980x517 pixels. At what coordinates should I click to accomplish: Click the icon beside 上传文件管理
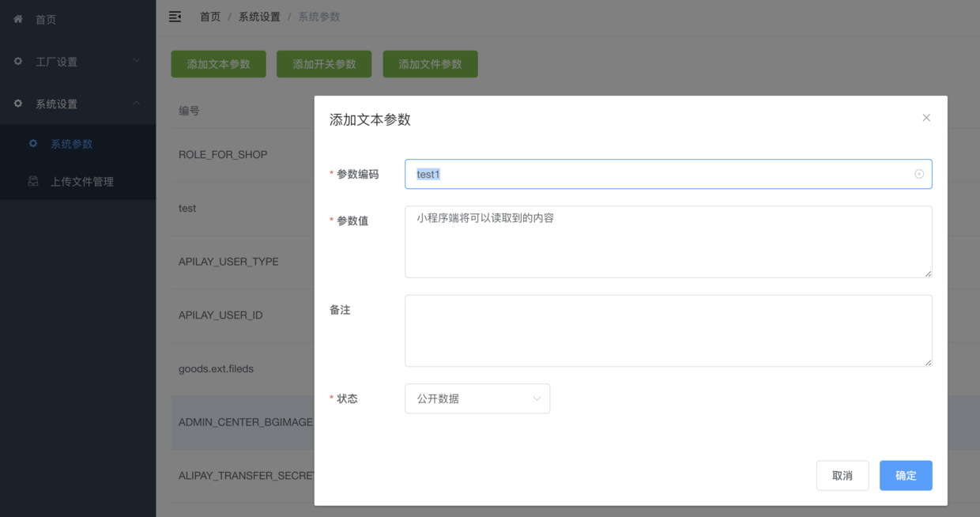point(33,181)
